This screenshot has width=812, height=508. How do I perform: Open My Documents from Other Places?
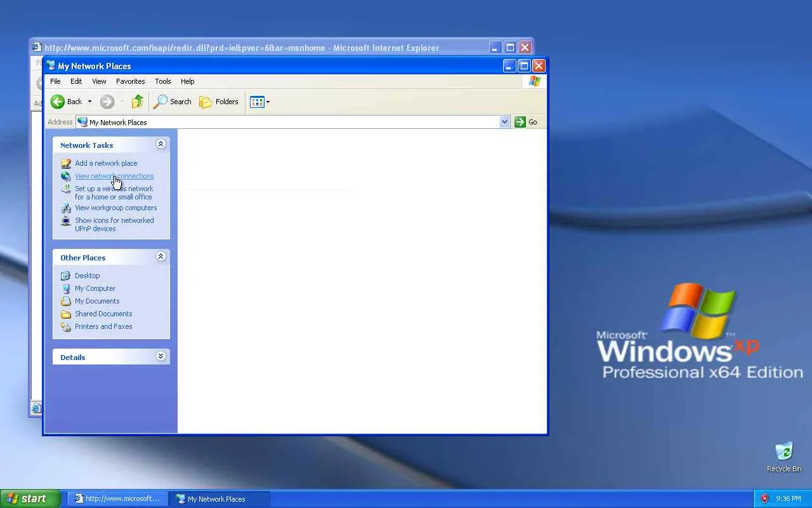97,301
